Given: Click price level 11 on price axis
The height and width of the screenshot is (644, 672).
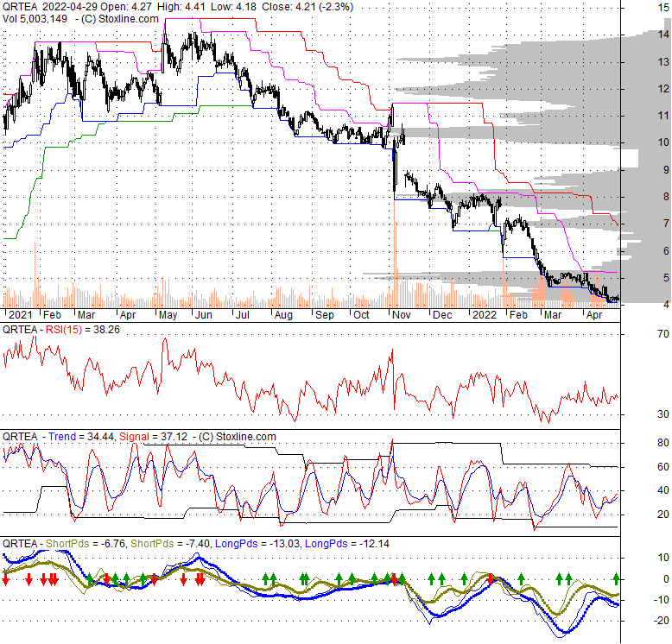Looking at the screenshot, I should coord(663,116).
